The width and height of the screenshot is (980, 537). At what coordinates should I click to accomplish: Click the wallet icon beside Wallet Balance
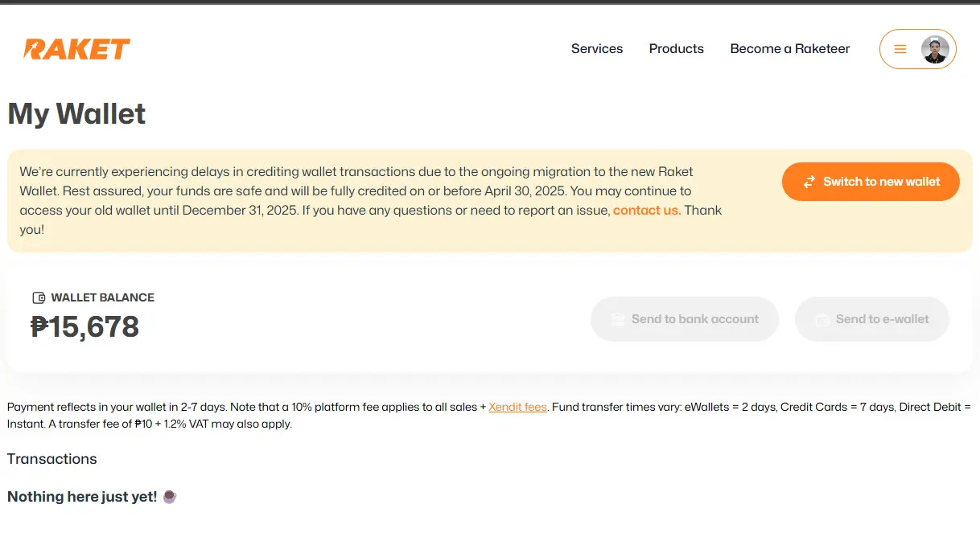(x=39, y=297)
